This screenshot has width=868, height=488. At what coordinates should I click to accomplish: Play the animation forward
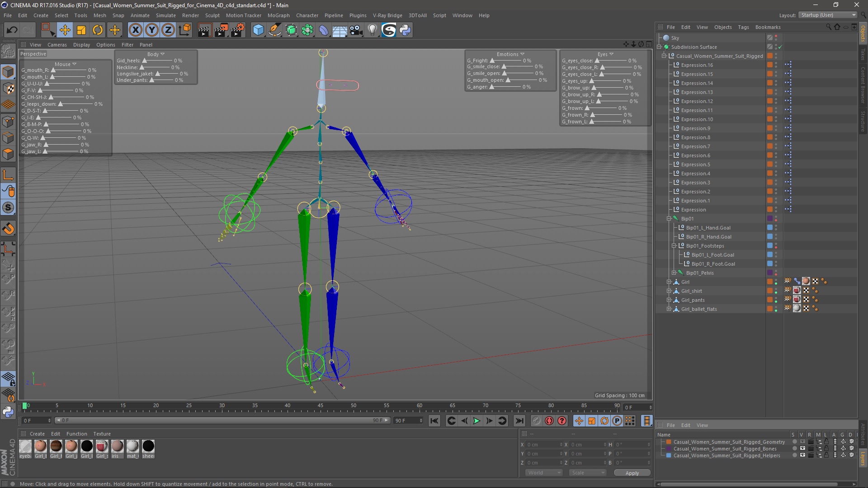[476, 421]
